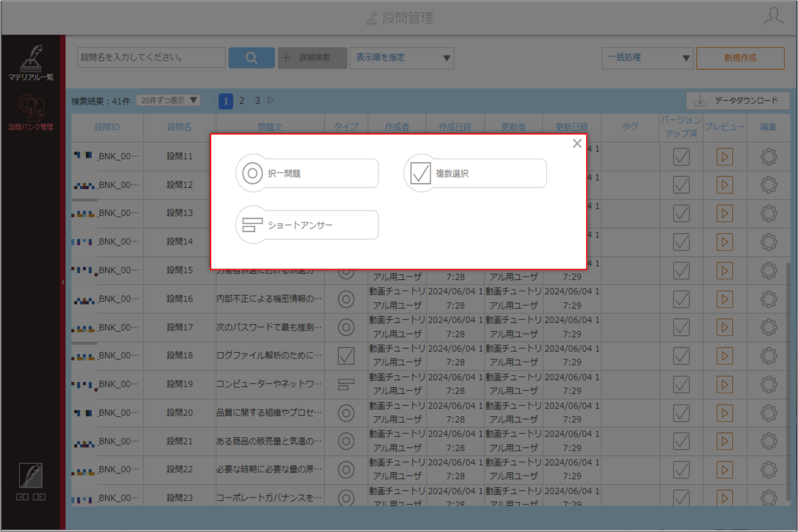Click the 新規作成 button
Screen dimensions: 798x532
741,58
